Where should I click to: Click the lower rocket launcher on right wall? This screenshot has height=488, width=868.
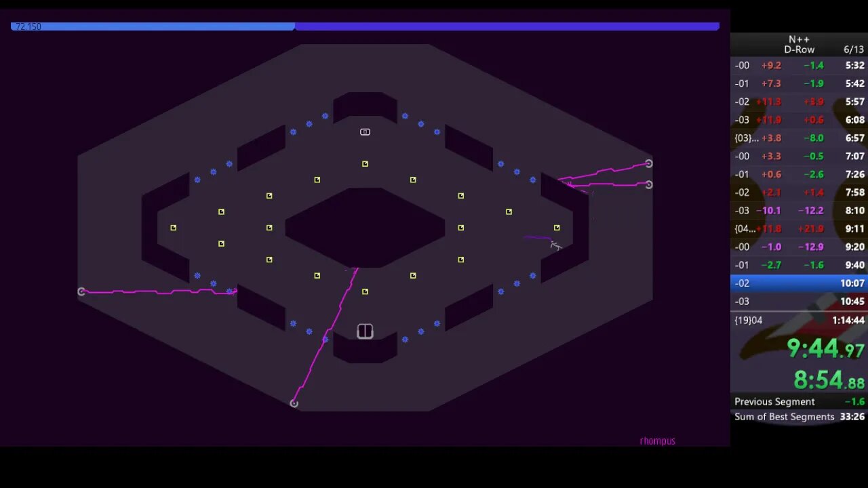click(x=648, y=184)
